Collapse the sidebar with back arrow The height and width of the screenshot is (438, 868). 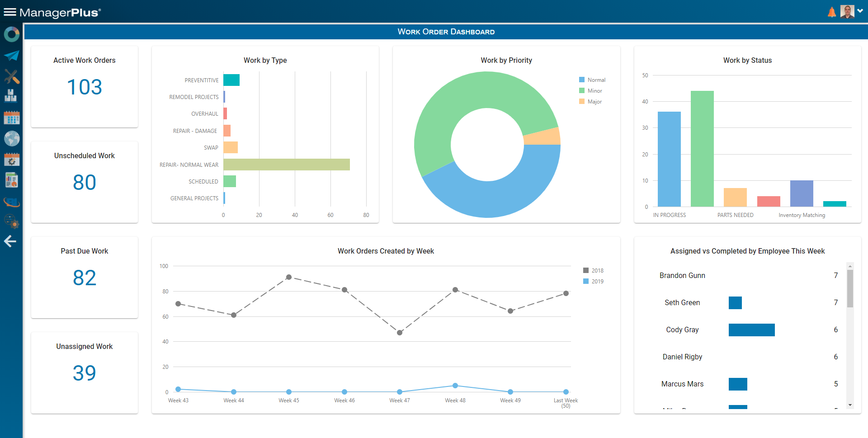[x=10, y=241]
